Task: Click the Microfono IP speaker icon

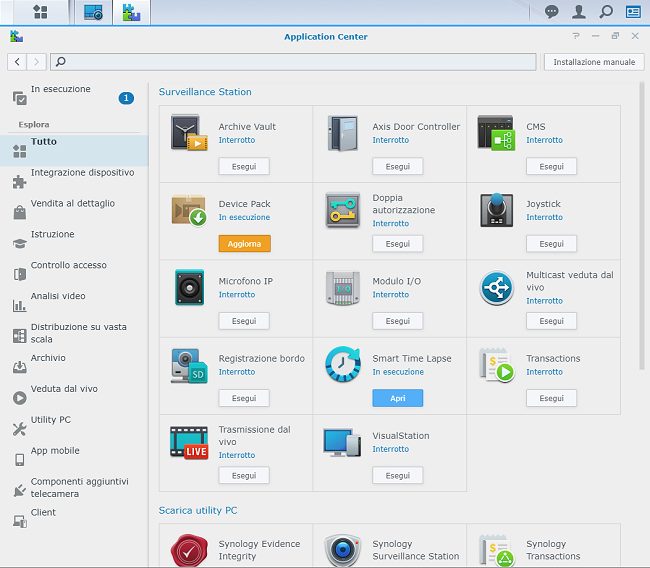Action: (189, 287)
